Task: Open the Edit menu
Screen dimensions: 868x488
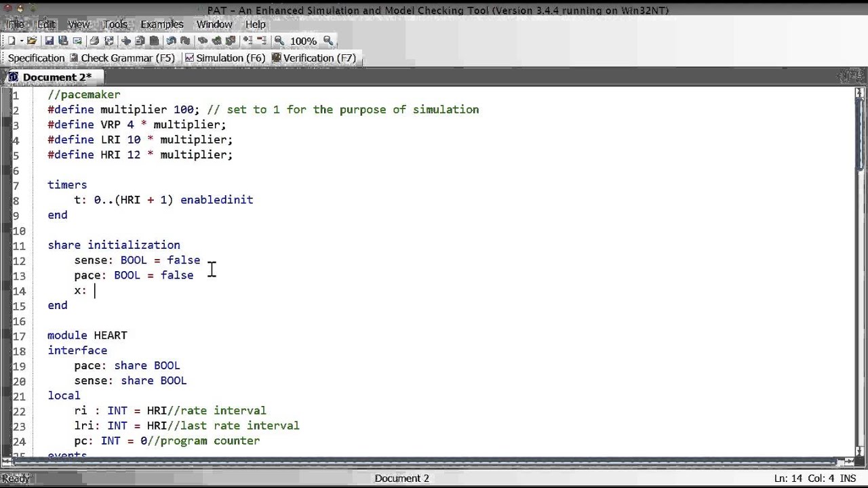Action: [x=46, y=24]
